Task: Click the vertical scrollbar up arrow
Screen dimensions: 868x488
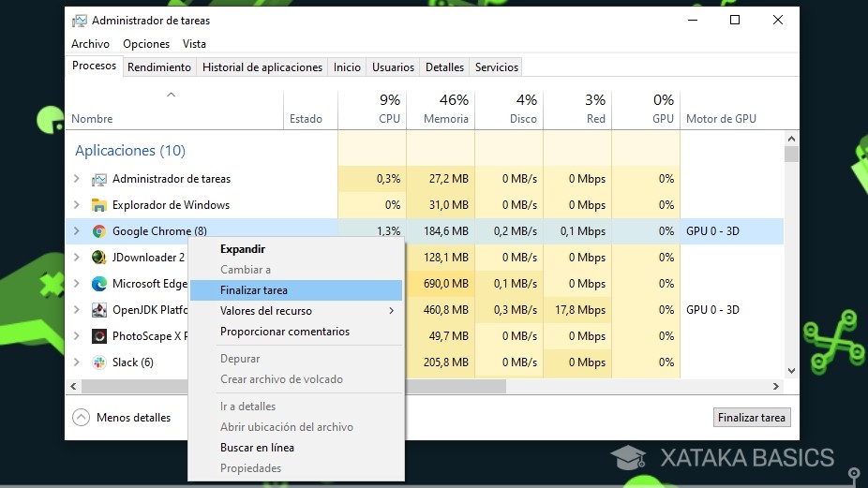Action: point(792,139)
